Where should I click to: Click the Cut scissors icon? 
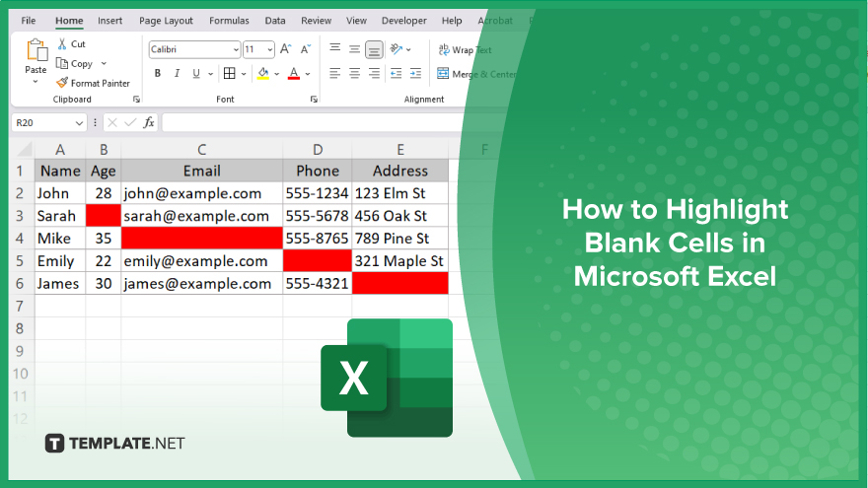coord(62,43)
